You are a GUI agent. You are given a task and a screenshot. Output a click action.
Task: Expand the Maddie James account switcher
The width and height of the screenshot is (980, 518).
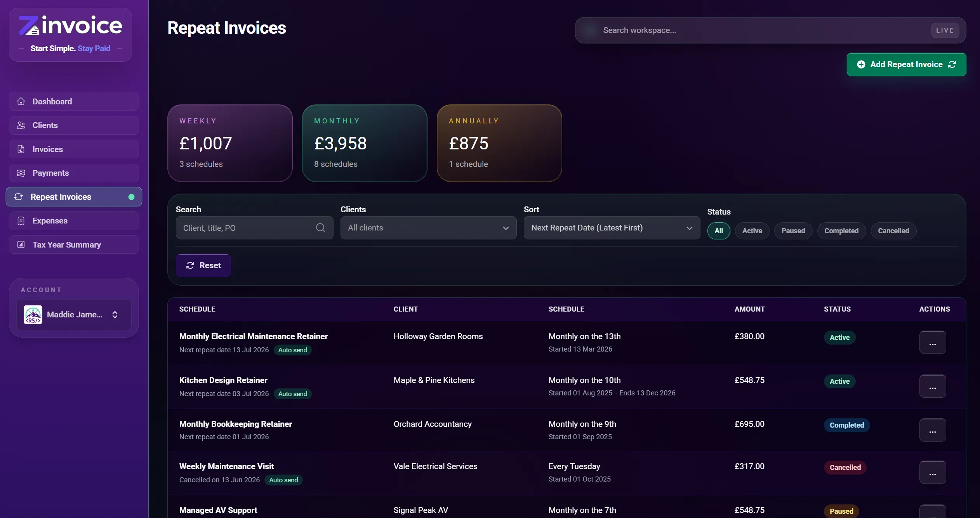74,315
